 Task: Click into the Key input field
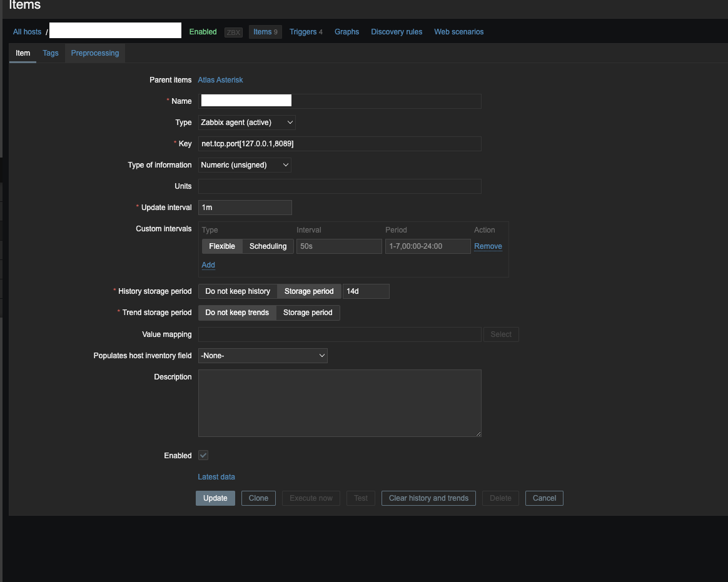click(340, 144)
